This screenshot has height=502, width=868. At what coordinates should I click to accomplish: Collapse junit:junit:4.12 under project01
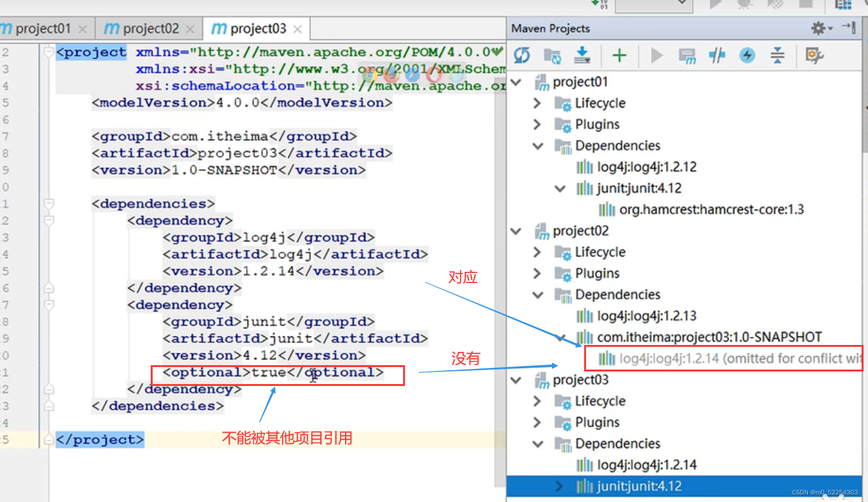(560, 189)
